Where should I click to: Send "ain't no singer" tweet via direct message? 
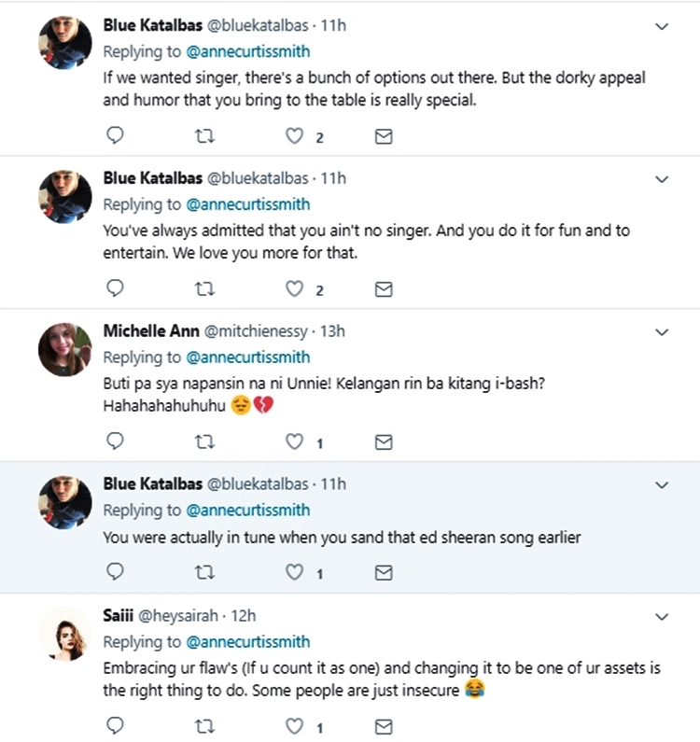383,289
